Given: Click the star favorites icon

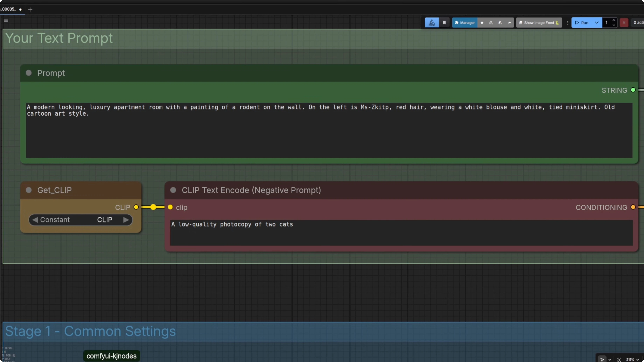Looking at the screenshot, I should (482, 23).
